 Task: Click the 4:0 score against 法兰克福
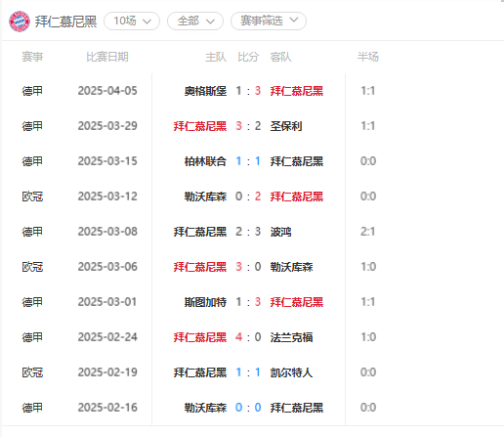coord(248,337)
